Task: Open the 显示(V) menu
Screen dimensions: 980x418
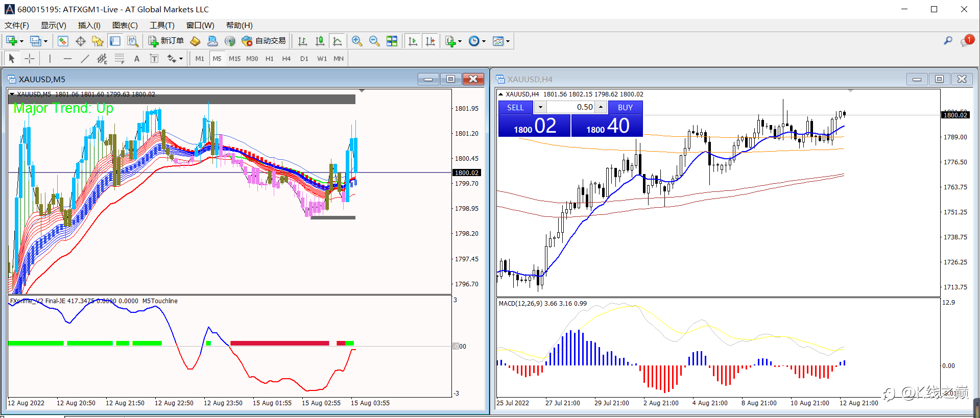Action: tap(54, 26)
